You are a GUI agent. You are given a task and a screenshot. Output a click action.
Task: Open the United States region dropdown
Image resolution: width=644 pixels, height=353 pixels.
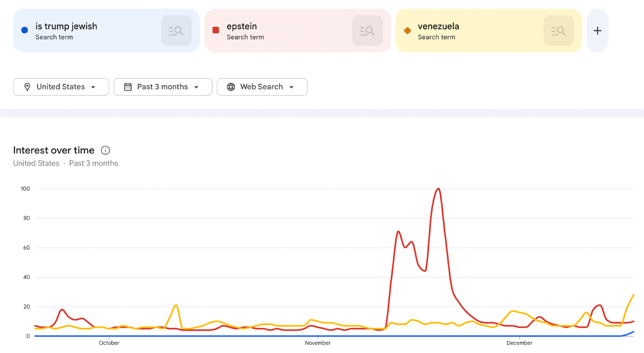click(x=93, y=87)
